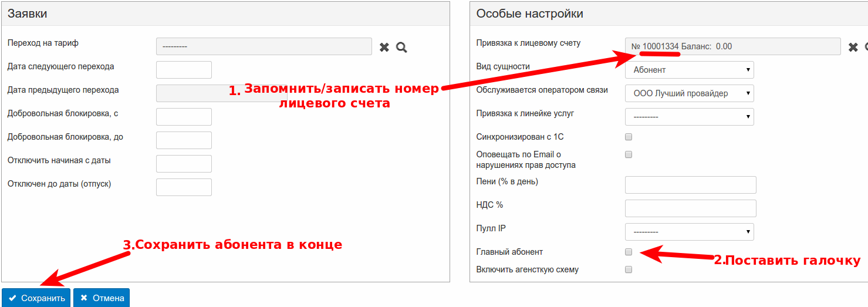The height and width of the screenshot is (307, 868).
Task: Open 'Привязка к линейке услуг' dropdown
Action: 689,117
